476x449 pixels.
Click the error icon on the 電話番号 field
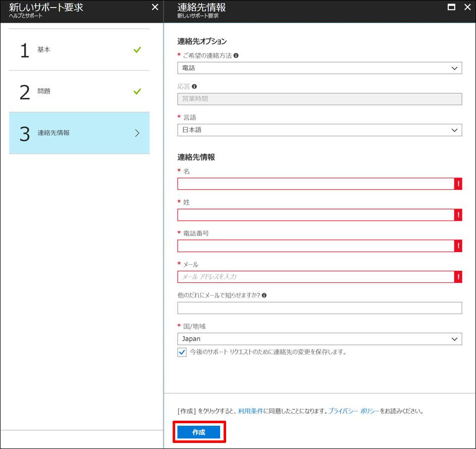point(458,246)
